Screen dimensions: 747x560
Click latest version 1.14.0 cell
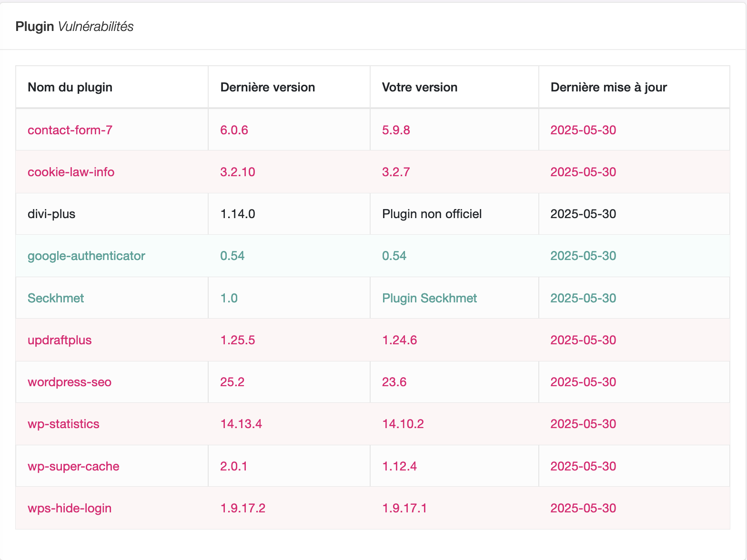[x=238, y=214]
